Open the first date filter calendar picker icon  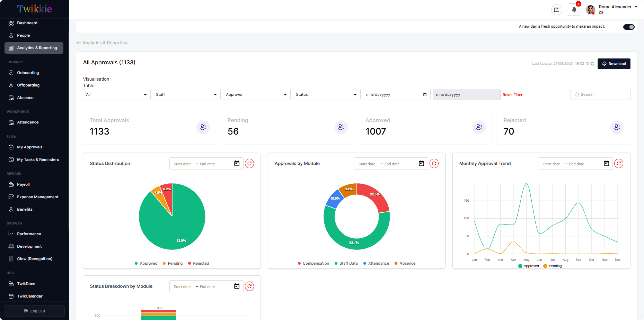425,94
